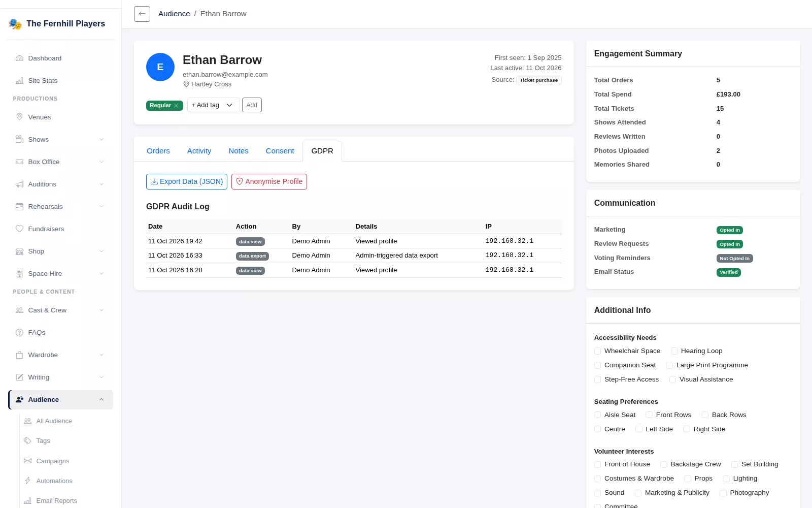Click the back arrow button

pos(142,14)
